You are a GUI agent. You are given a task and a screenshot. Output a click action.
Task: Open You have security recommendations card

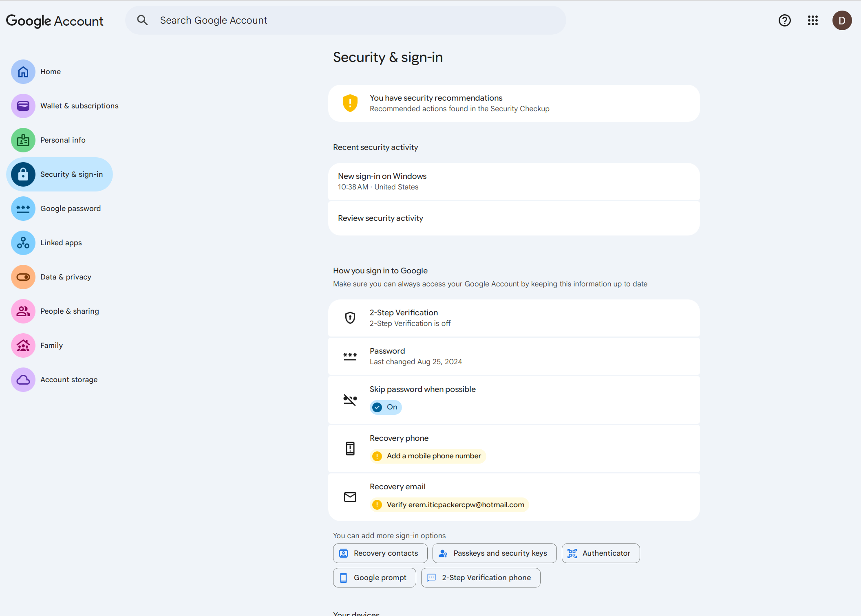click(x=514, y=103)
